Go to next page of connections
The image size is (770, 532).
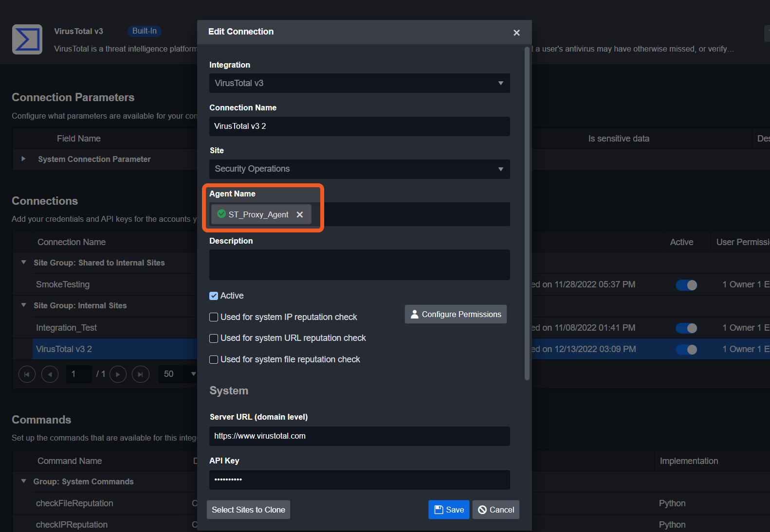pyautogui.click(x=118, y=374)
